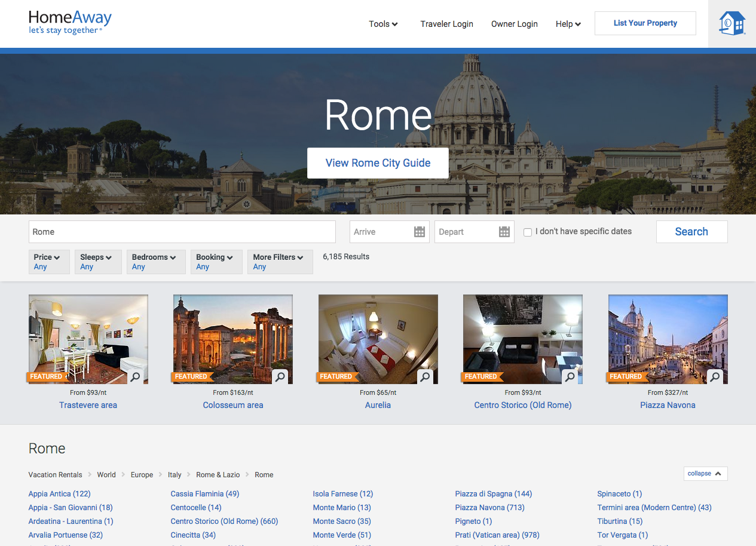Screen dimensions: 756x546
Task: Click Europe breadcrumb
Action: [x=142, y=475]
